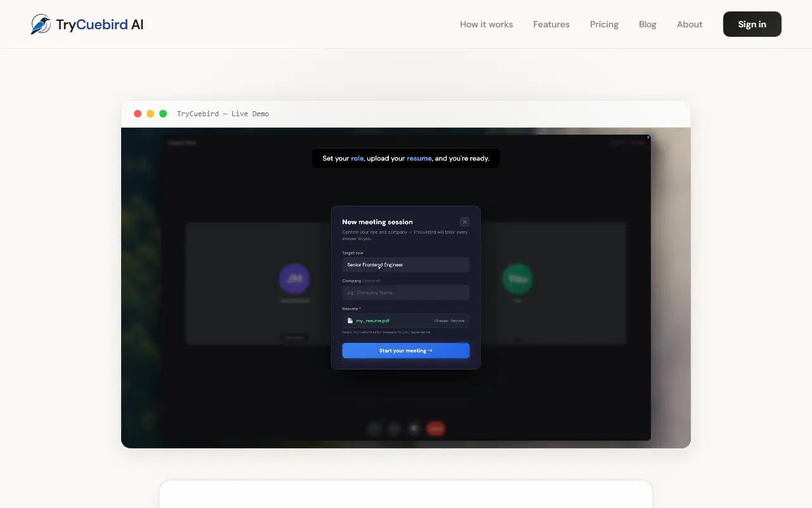Click the red dot in demo titlebar
Viewport: 812px width, 508px height.
click(x=138, y=114)
